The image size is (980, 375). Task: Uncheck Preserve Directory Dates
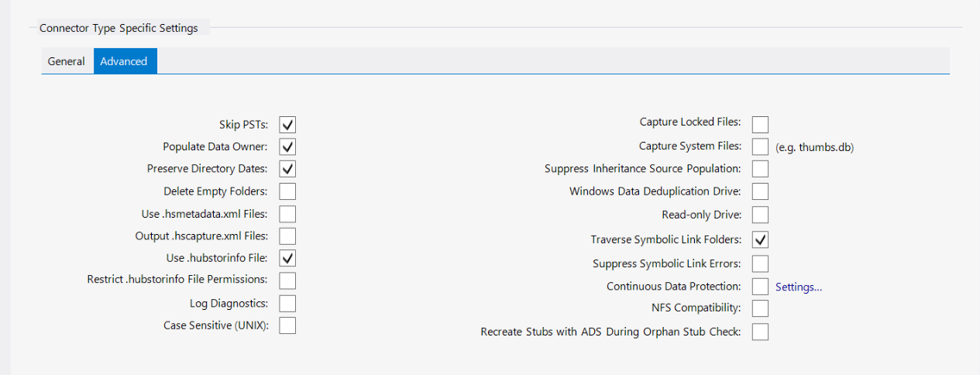tap(287, 168)
